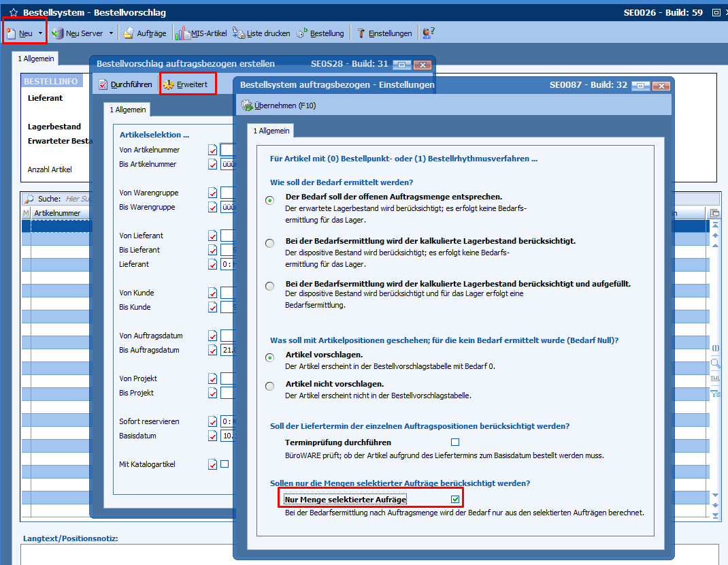728x565 pixels.
Task: Open Einstellungen with the hammer icon
Action: [361, 33]
